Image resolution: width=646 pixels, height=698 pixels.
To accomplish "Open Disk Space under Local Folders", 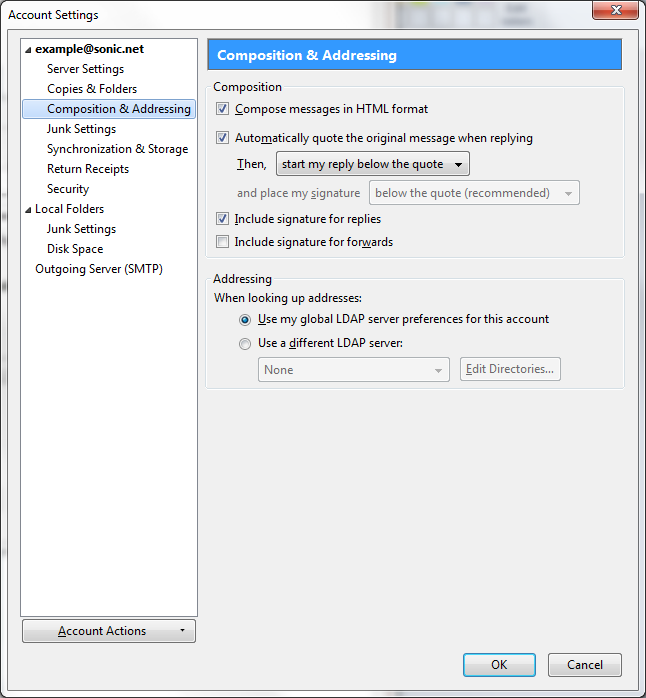I will 75,249.
